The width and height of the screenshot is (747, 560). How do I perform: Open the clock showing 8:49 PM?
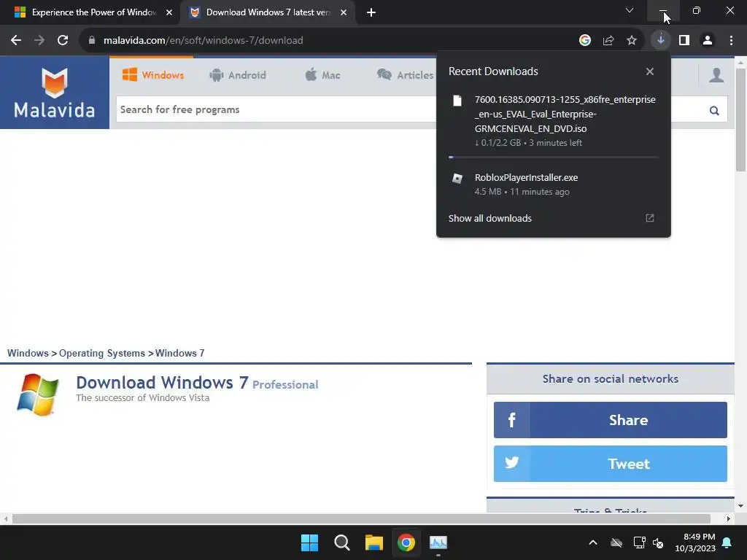695,542
